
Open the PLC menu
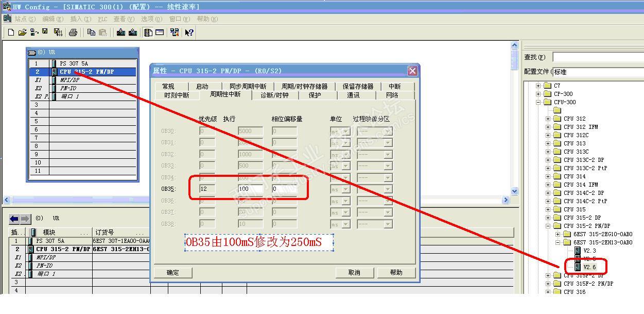pyautogui.click(x=102, y=19)
